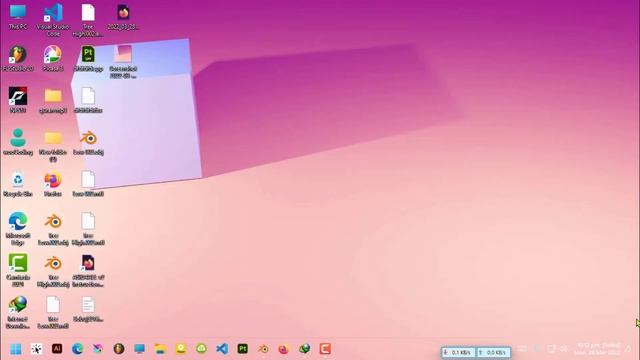Open the Substance Painter .spp project file on the desktop
640x360 pixels.
88,59
